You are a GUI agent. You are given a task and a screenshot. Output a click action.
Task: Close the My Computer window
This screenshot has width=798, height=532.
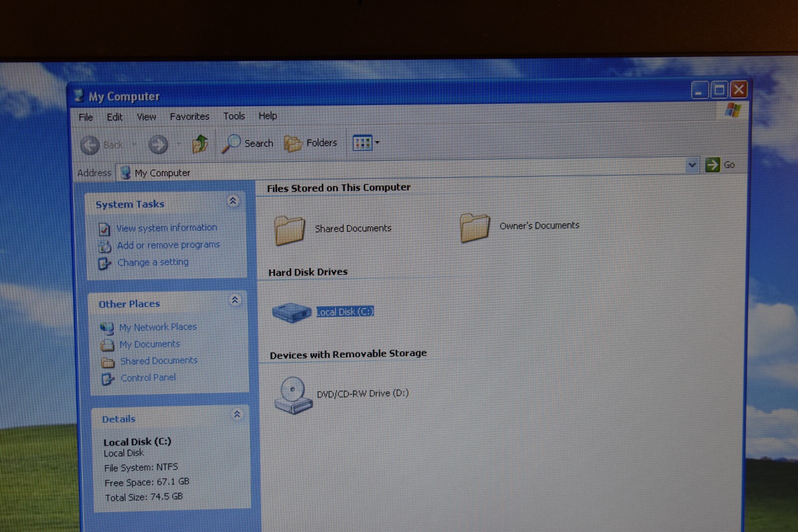739,89
